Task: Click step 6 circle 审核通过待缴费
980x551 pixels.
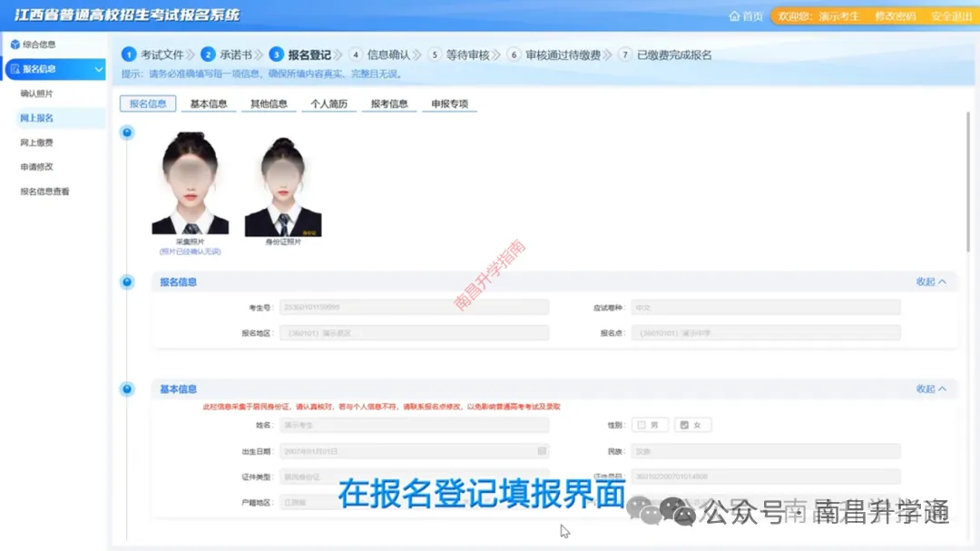Action: click(x=514, y=54)
